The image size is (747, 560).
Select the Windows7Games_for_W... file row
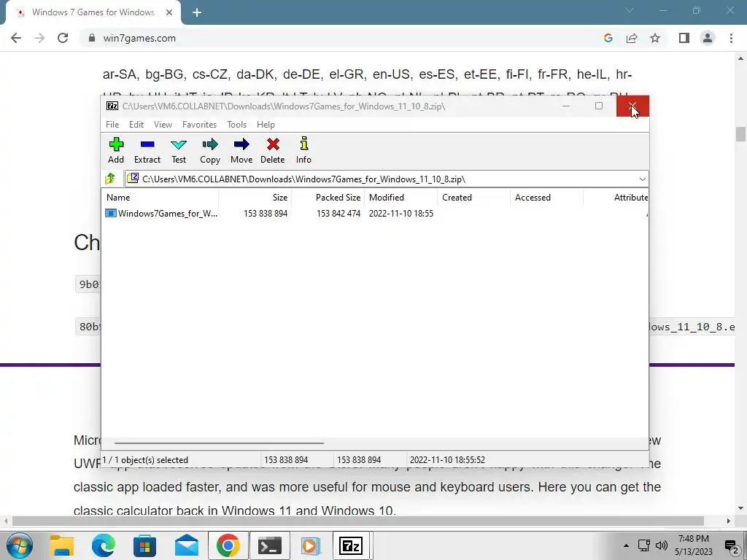coord(374,214)
